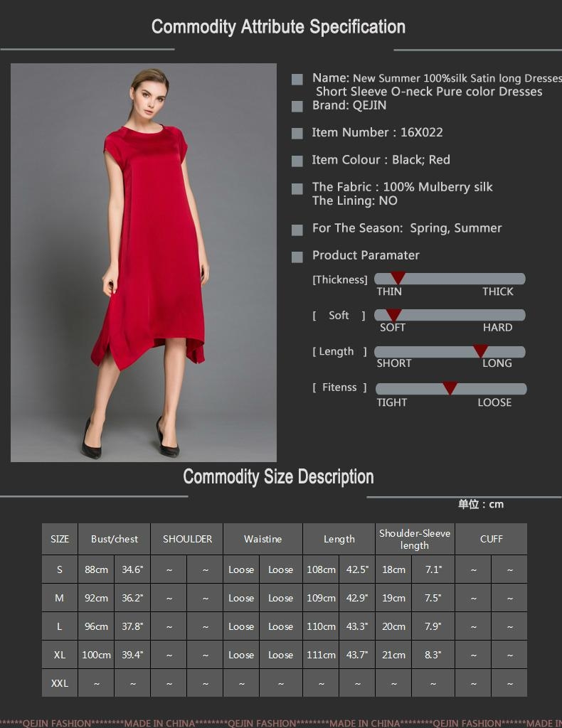This screenshot has width=562, height=728.
Task: Click the red marker on the Length slider
Action: coord(481,350)
